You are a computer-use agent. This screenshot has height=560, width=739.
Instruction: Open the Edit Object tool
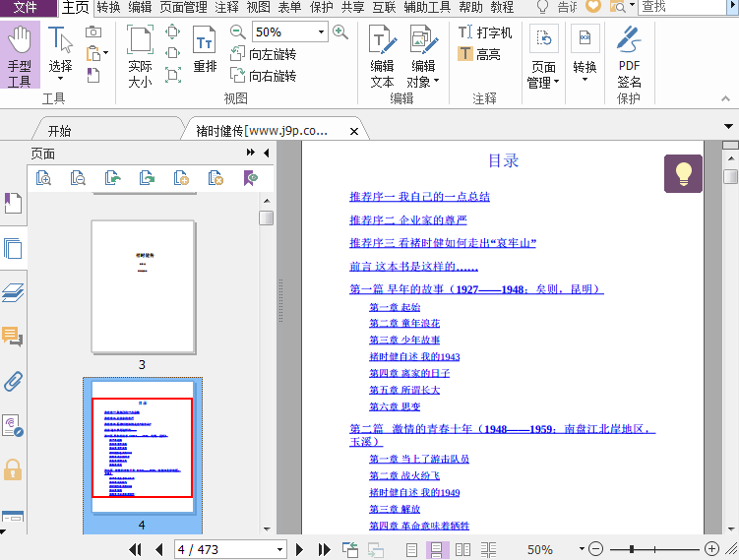click(x=423, y=56)
